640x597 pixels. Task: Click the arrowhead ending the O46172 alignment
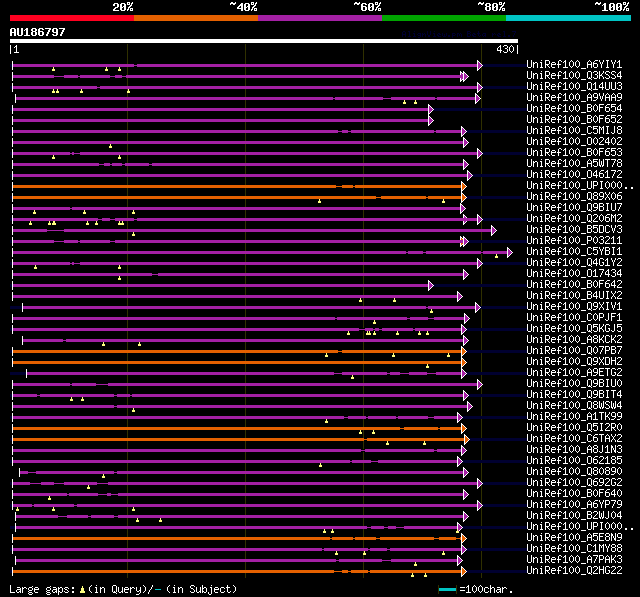point(470,175)
